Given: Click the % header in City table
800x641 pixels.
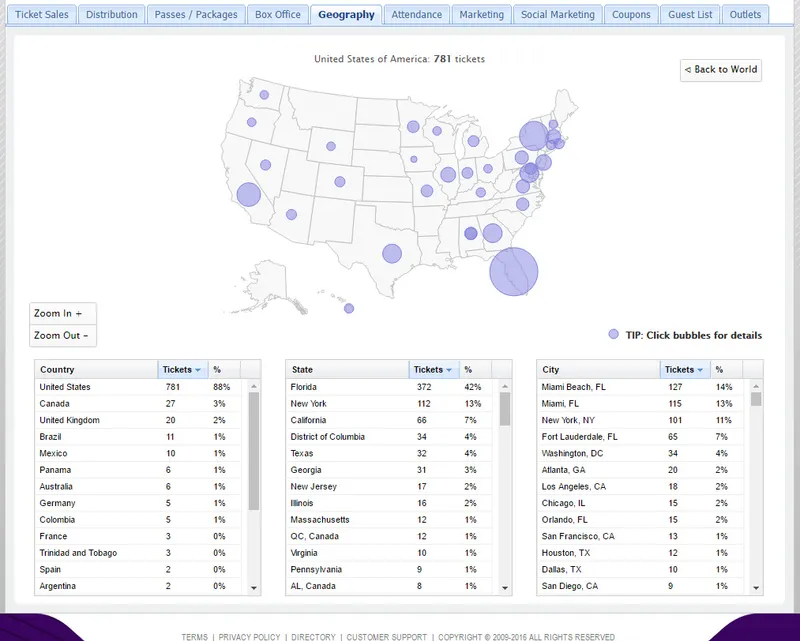Looking at the screenshot, I should pos(727,369).
